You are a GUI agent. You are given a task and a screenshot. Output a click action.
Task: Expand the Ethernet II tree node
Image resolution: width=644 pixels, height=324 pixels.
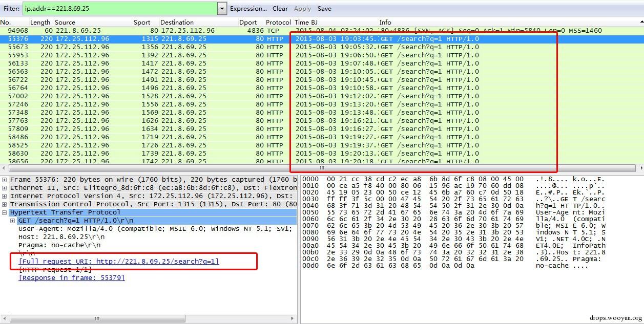(5, 188)
